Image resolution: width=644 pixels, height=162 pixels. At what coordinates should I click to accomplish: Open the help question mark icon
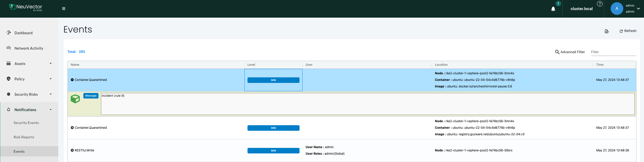click(600, 4)
